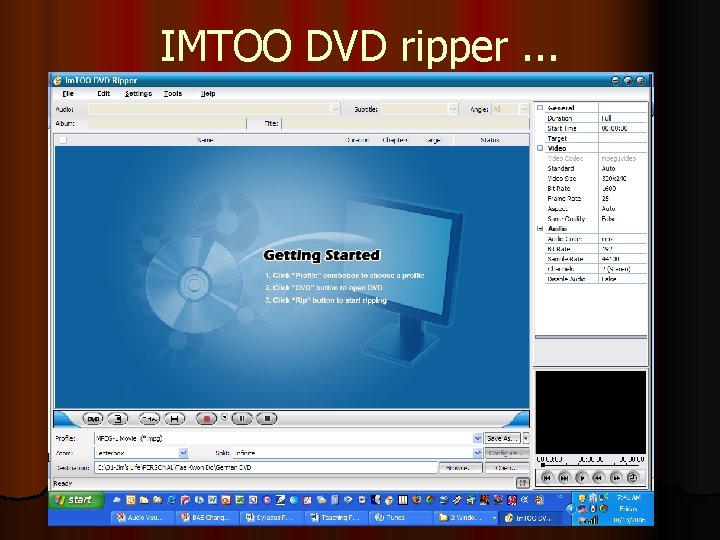Jump to previous chapter in preview player
The width and height of the screenshot is (720, 540).
pos(546,478)
